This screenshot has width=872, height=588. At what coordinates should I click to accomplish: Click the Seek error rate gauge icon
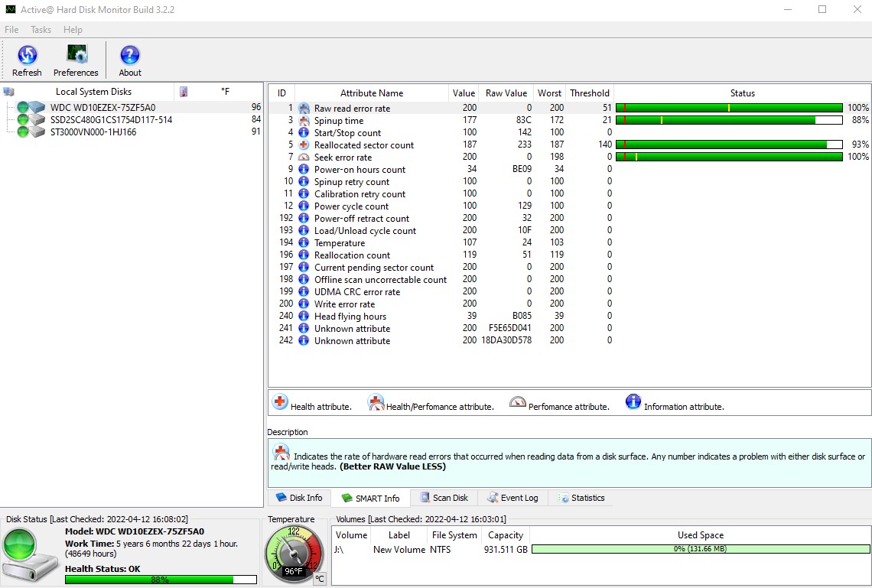[304, 158]
